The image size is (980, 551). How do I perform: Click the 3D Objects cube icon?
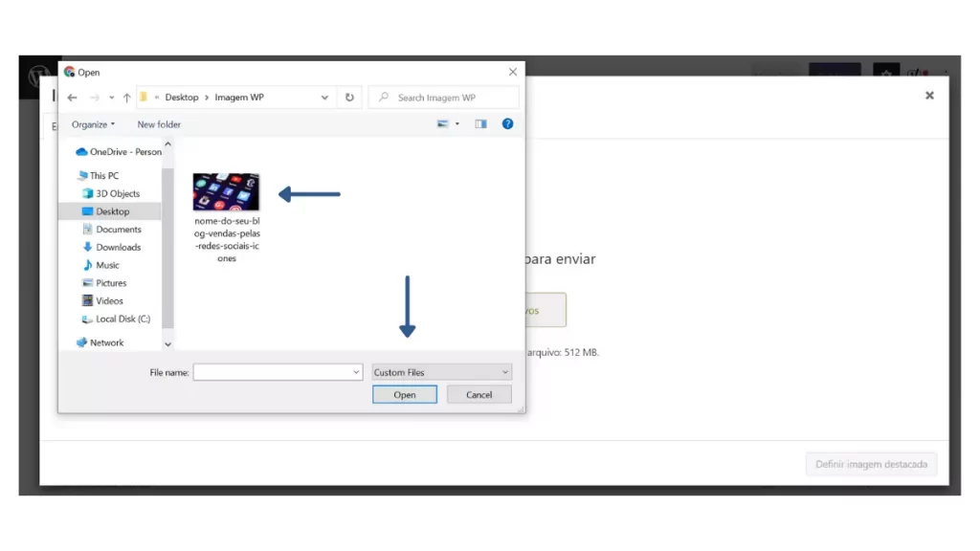click(x=87, y=193)
